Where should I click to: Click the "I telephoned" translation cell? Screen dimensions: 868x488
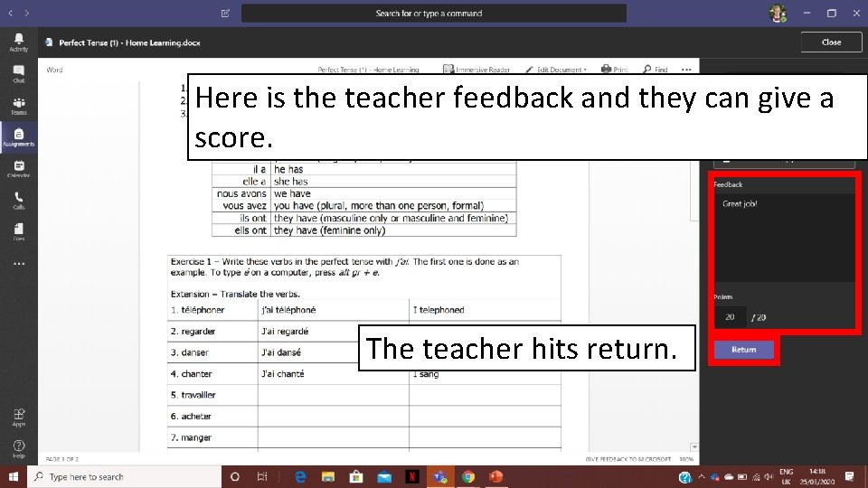click(x=485, y=310)
